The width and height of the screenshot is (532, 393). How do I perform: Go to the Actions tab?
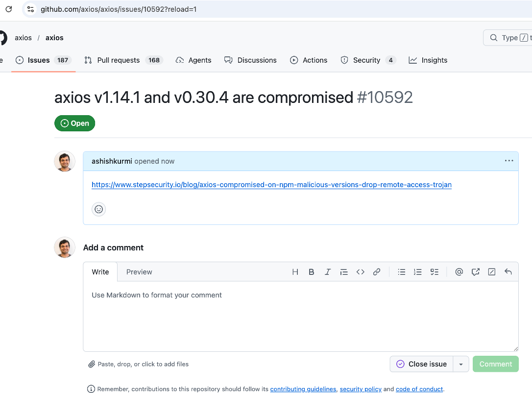tap(309, 60)
